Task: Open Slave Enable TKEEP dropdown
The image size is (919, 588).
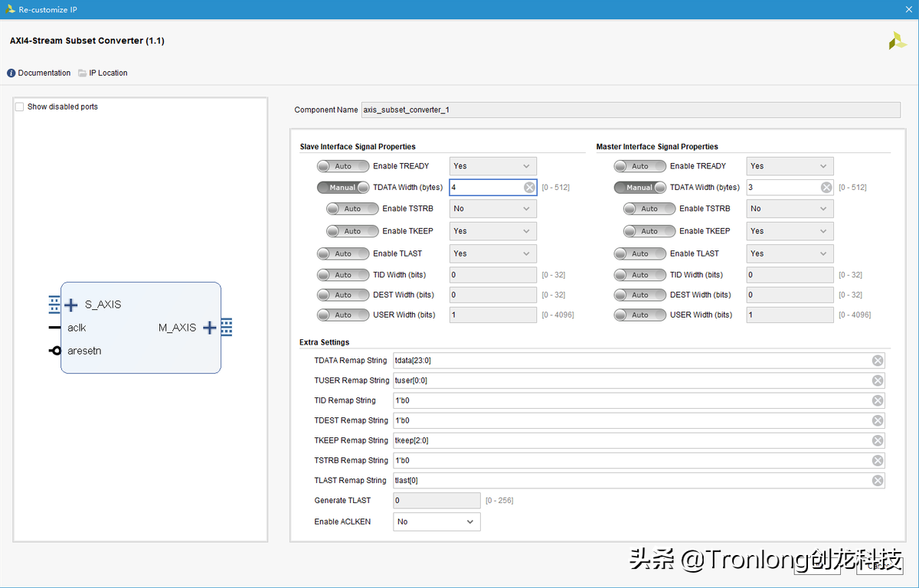Action: point(493,231)
